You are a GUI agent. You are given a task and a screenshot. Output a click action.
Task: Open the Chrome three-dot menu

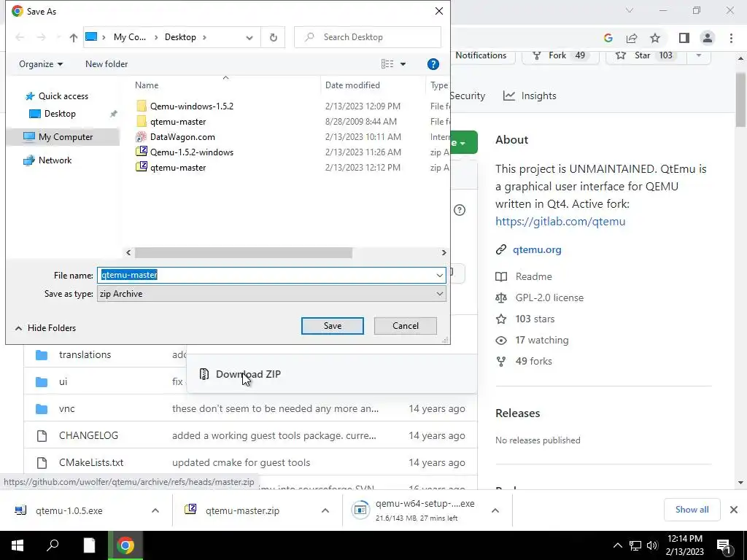pos(731,38)
